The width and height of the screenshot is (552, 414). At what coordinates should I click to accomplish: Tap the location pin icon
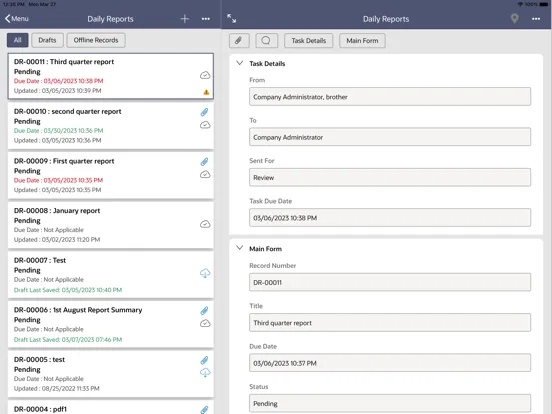tap(514, 19)
